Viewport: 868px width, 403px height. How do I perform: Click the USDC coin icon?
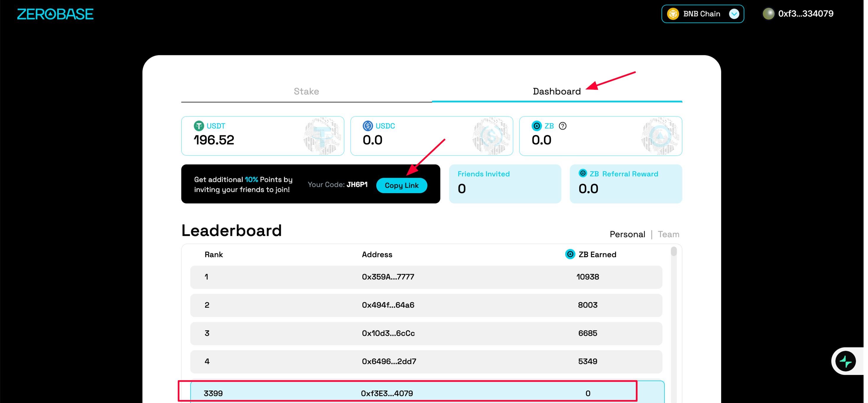368,126
